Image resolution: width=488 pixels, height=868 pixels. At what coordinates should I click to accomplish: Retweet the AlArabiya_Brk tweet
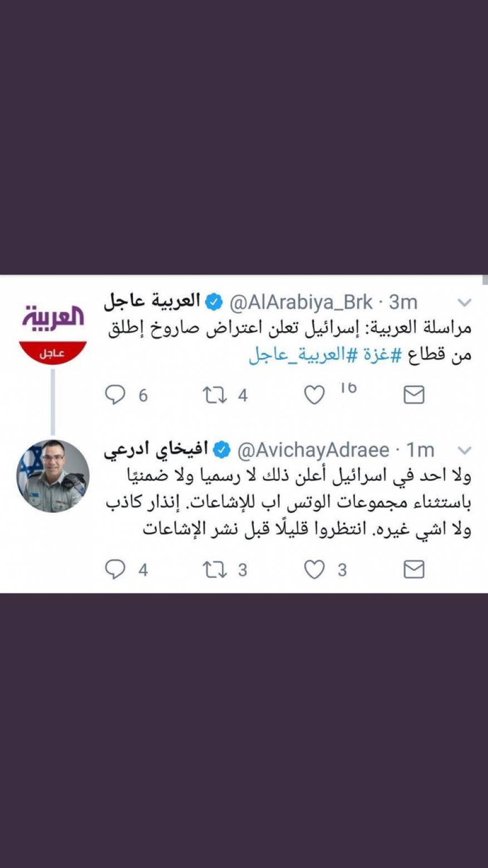[x=214, y=395]
